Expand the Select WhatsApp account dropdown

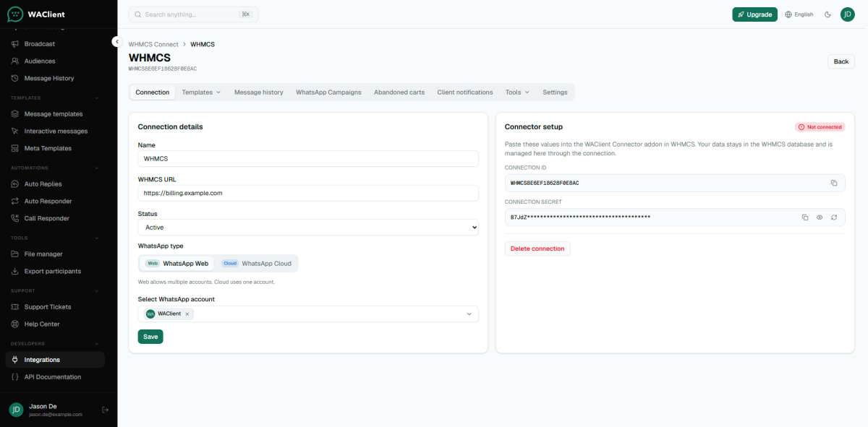(x=469, y=314)
